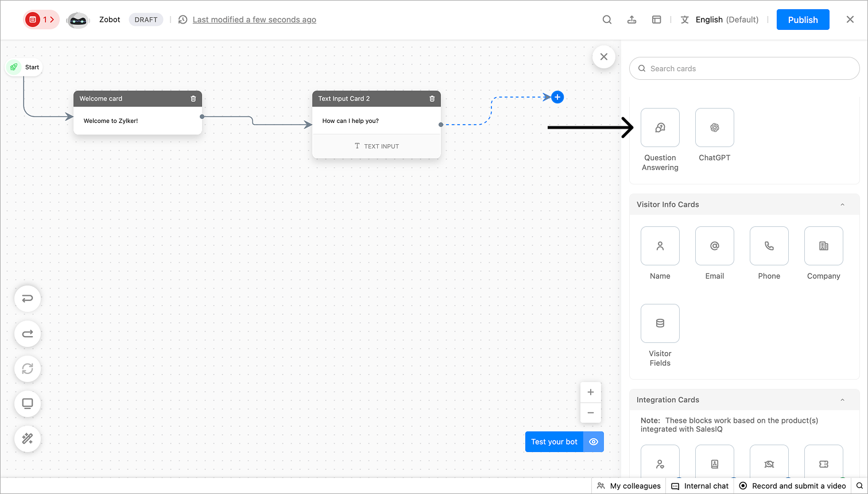Select the Email visitor info card

[x=715, y=246]
